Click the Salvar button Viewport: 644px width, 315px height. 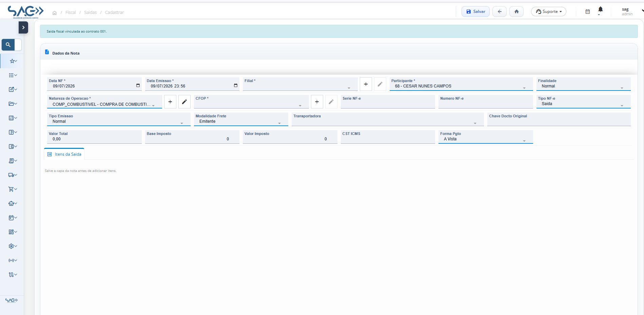click(x=475, y=12)
